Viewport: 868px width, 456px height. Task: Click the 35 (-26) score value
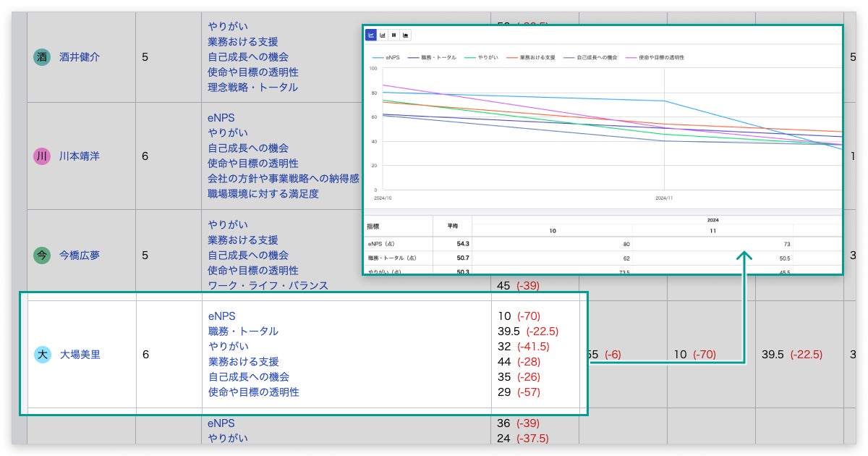[x=519, y=377]
